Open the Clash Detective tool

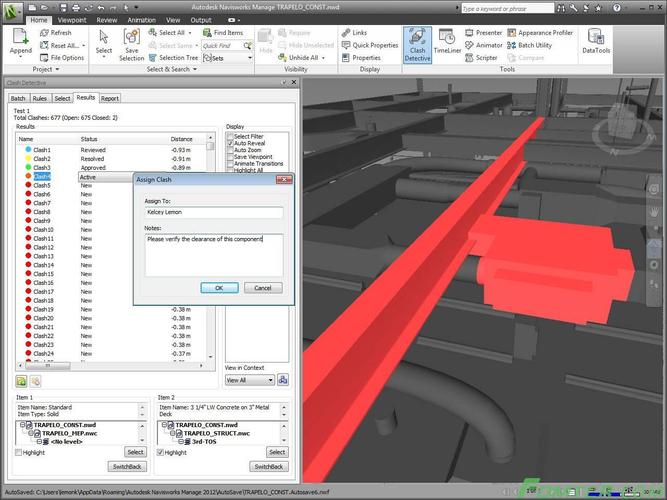[x=417, y=47]
